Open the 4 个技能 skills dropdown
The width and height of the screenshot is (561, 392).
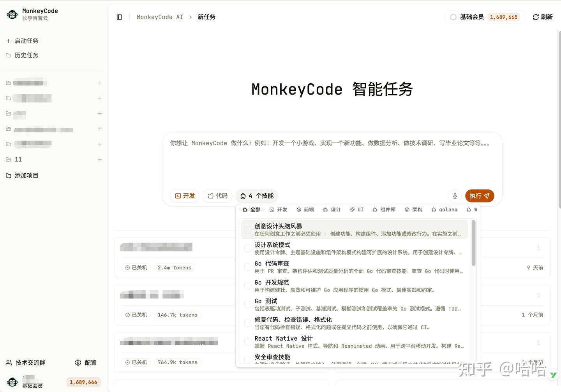[257, 196]
